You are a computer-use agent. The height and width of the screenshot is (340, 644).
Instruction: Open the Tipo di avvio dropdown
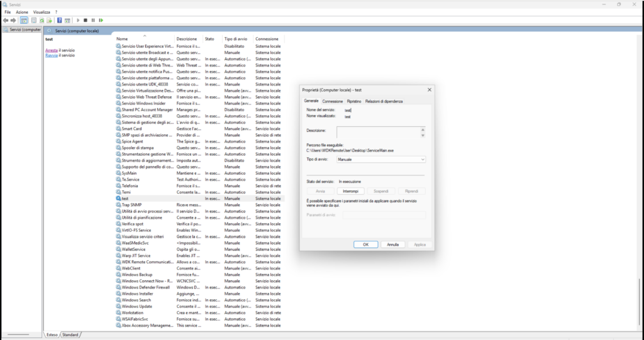coord(381,160)
